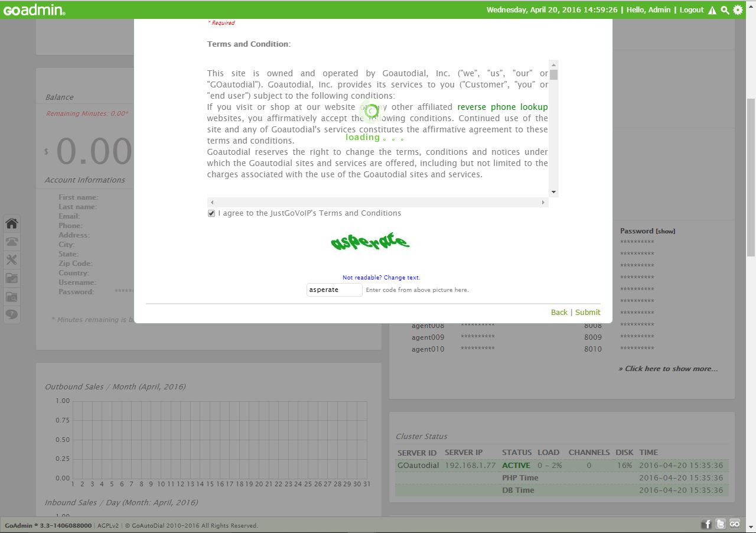756x533 pixels.
Task: Click the Inbound Sales / Day heading
Action: (121, 503)
